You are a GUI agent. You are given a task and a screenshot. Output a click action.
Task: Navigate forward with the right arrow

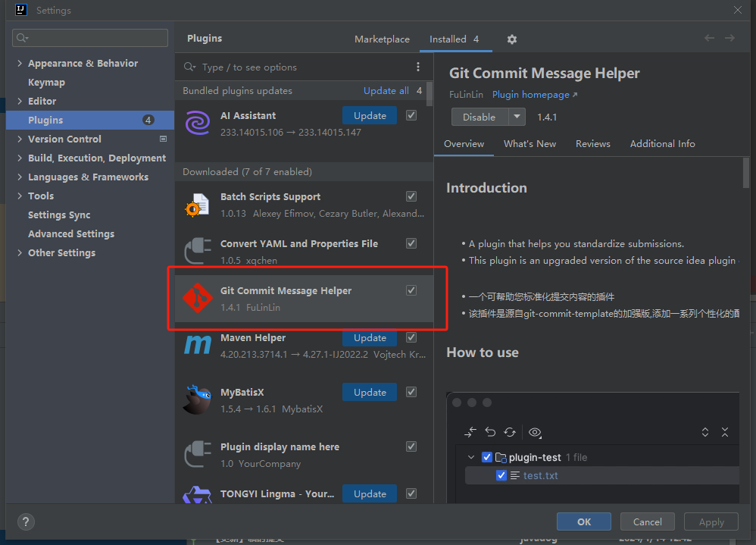tap(730, 38)
